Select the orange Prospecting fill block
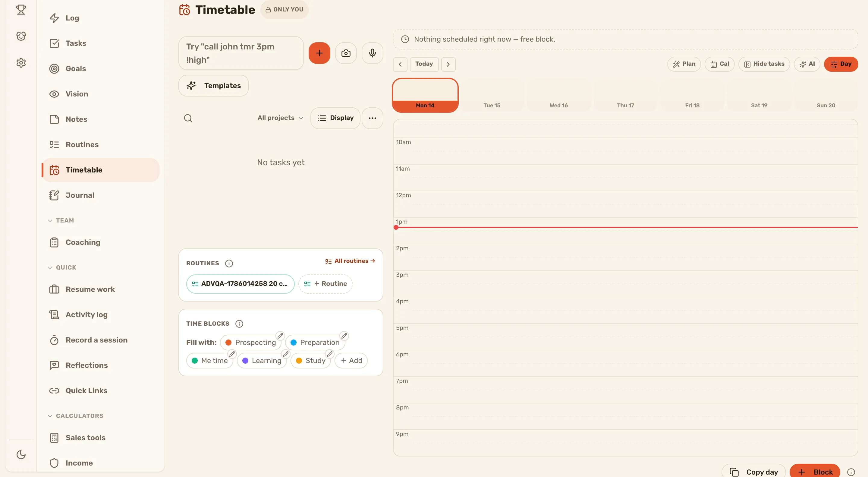The height and width of the screenshot is (477, 868). click(251, 343)
